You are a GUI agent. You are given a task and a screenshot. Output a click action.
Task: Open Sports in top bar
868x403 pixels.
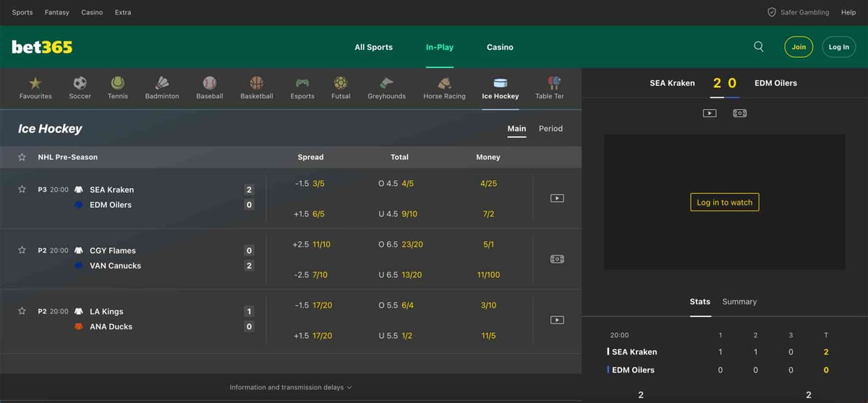(22, 12)
